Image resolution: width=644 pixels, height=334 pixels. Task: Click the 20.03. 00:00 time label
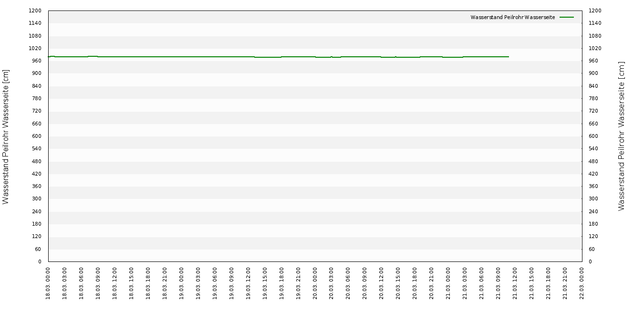click(x=315, y=283)
